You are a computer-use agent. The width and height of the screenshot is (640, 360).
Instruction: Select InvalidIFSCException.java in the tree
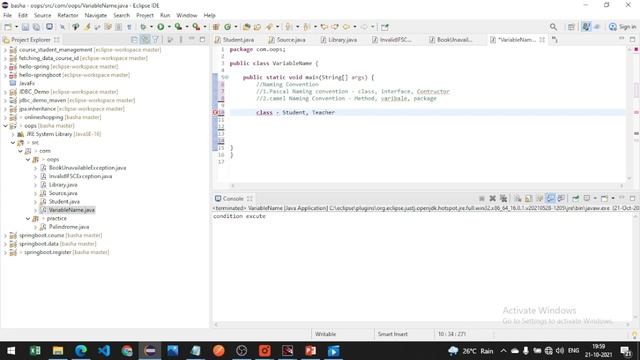80,176
